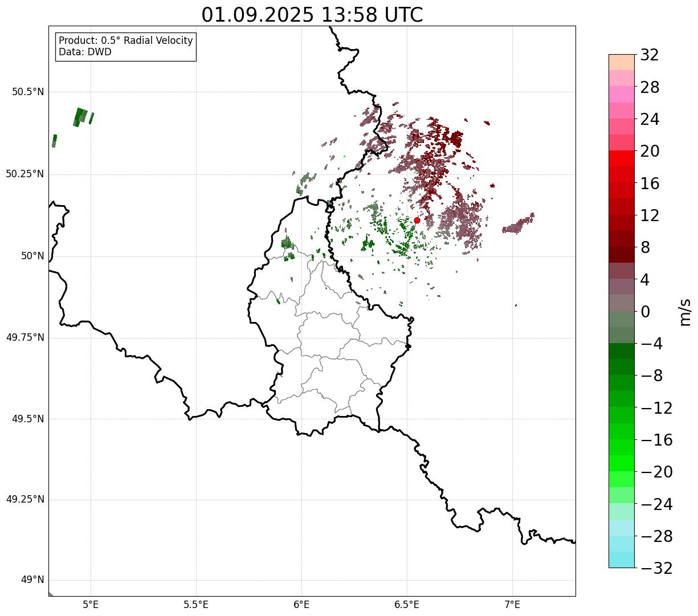Click the colorbar label "28"

[x=650, y=87]
